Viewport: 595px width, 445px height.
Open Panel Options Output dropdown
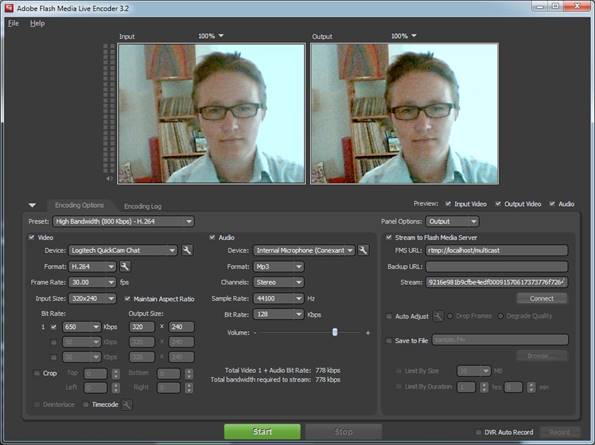[452, 222]
